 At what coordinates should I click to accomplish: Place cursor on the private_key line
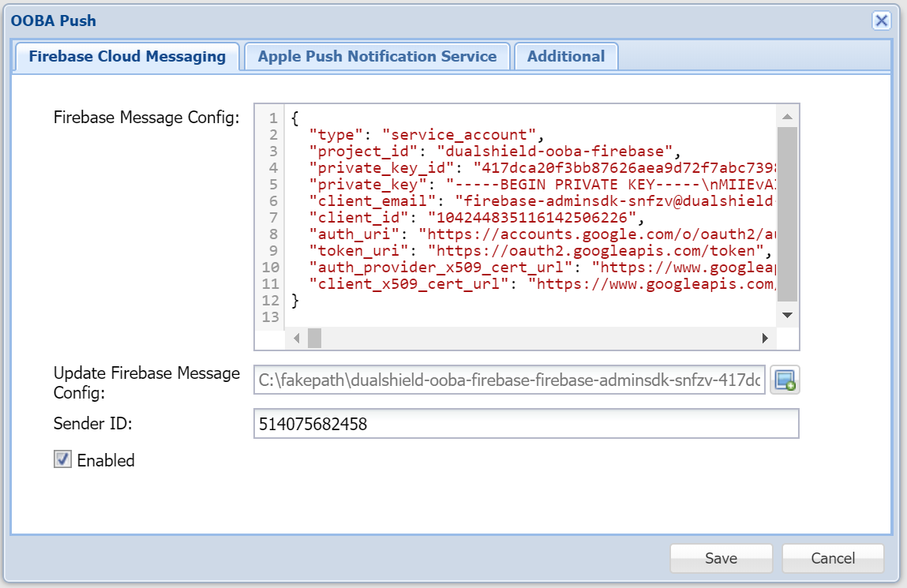[x=553, y=185]
